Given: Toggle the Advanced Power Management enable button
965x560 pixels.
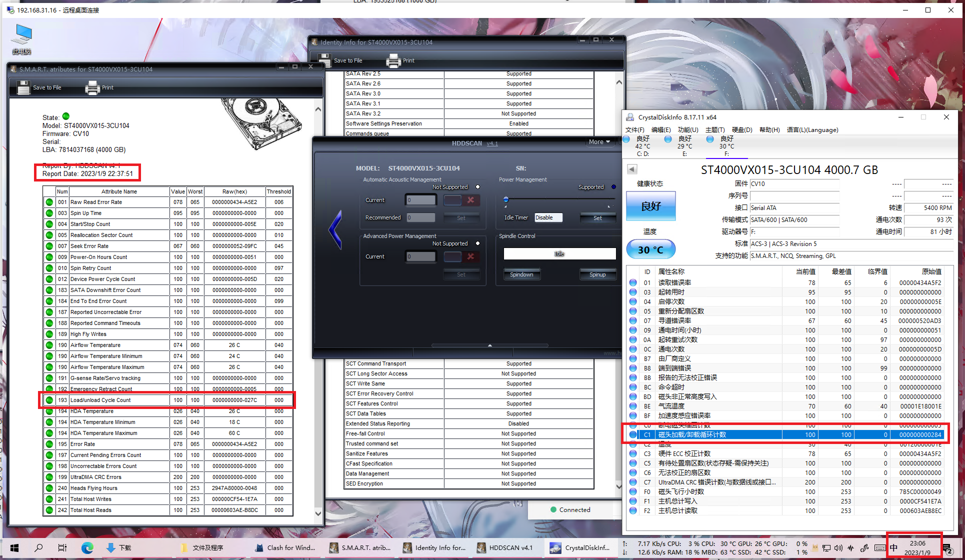Looking at the screenshot, I should coord(452,256).
